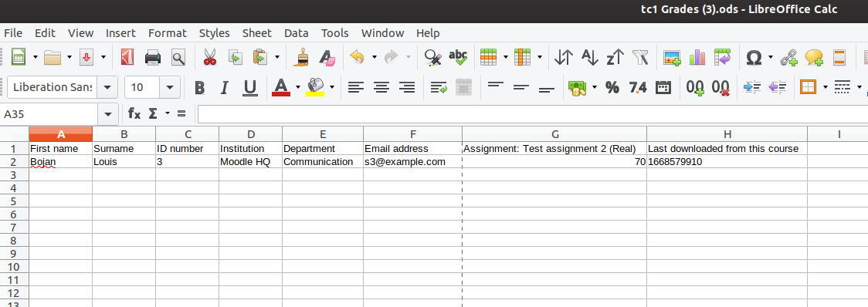This screenshot has width=868, height=307.
Task: Insert an image
Action: click(x=672, y=57)
